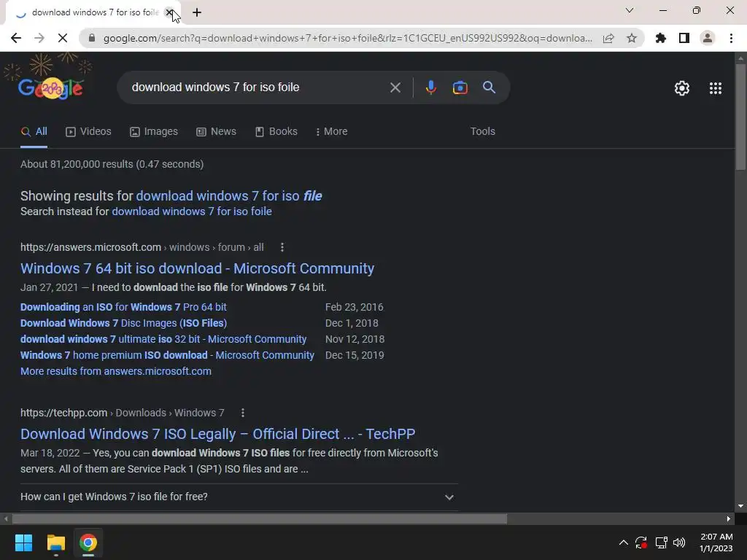Open Google apps grid
The image size is (747, 560).
pyautogui.click(x=716, y=88)
